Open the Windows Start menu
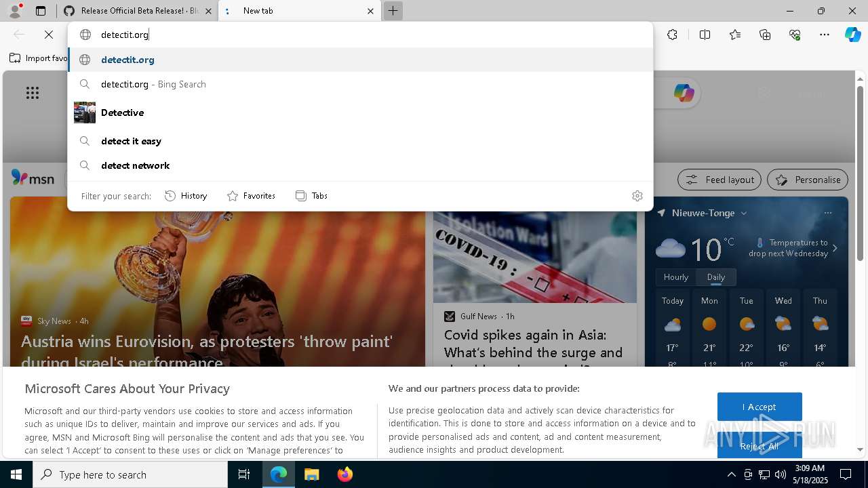868x488 pixels. coord(16,474)
